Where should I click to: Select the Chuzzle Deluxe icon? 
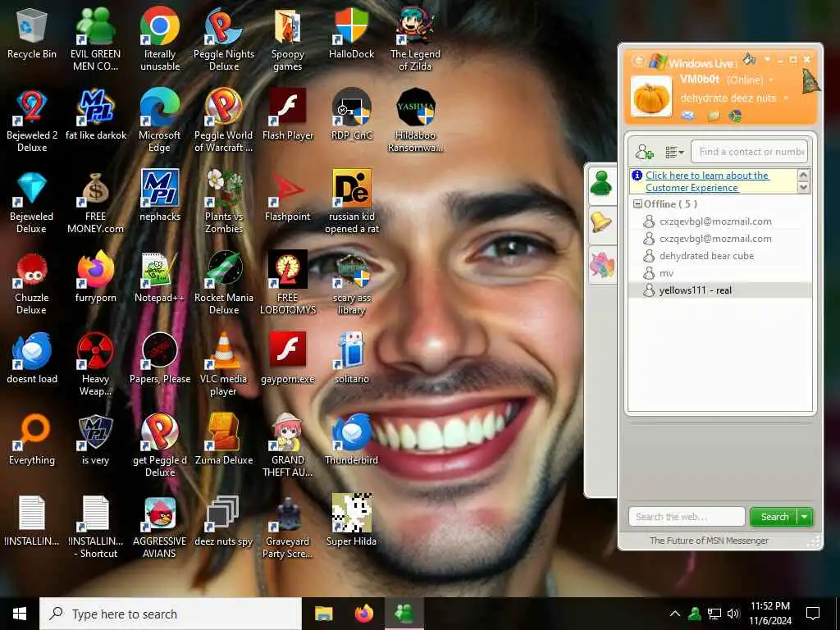tap(32, 283)
